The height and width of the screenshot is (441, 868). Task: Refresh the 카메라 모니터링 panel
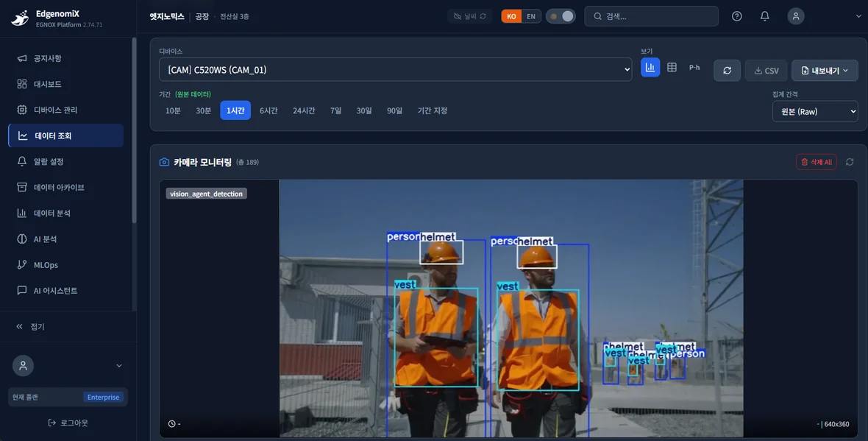click(850, 162)
